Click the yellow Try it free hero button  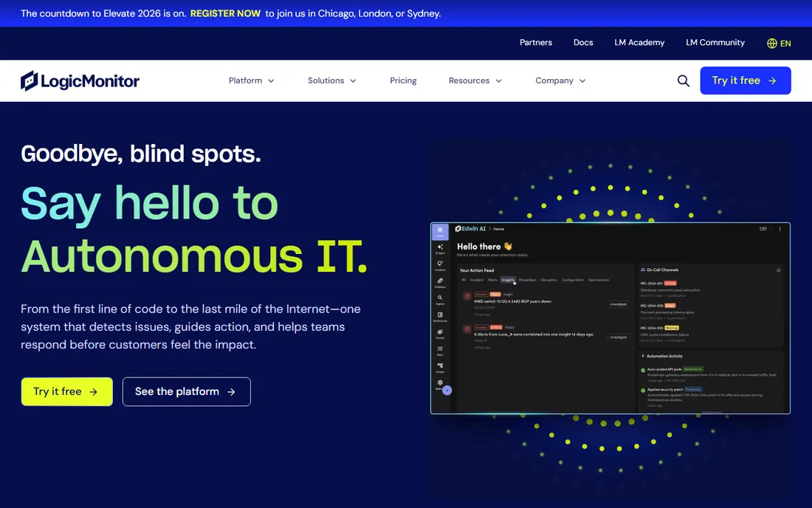point(66,391)
